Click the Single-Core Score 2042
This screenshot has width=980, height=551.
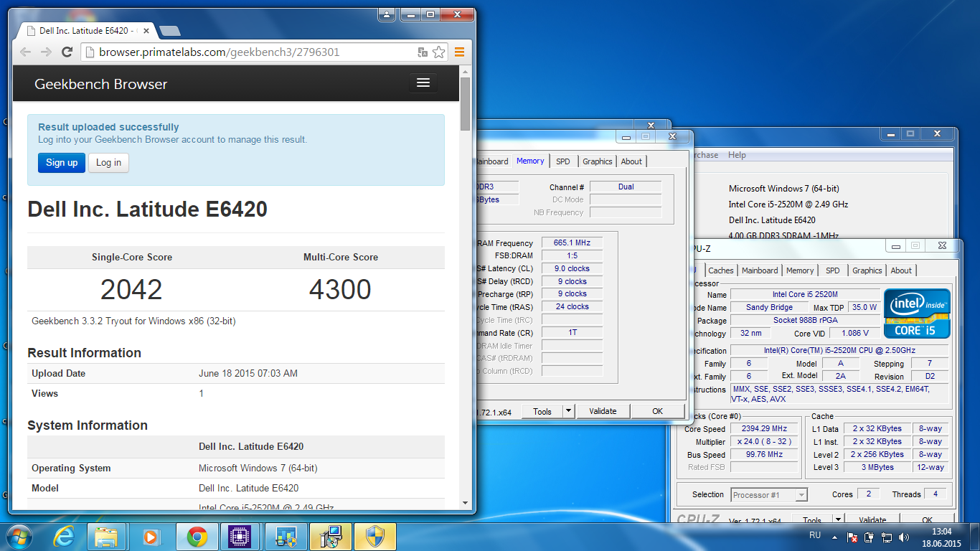[x=131, y=290]
